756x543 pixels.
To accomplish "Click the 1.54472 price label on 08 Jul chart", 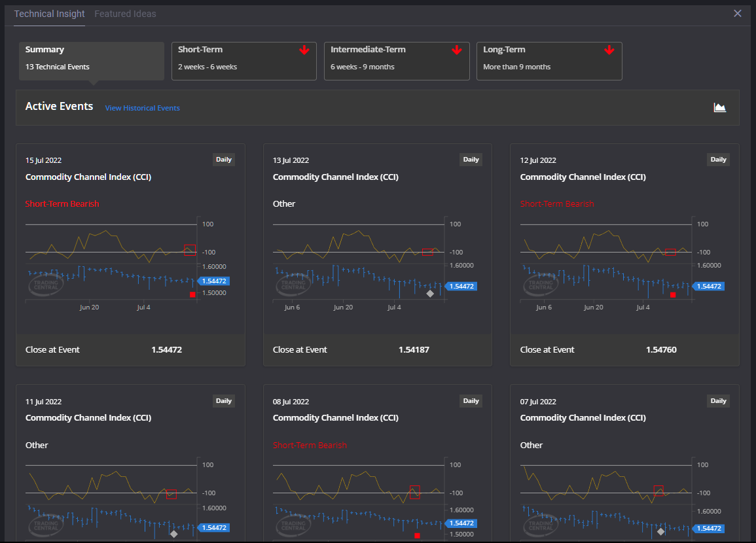I will (463, 523).
